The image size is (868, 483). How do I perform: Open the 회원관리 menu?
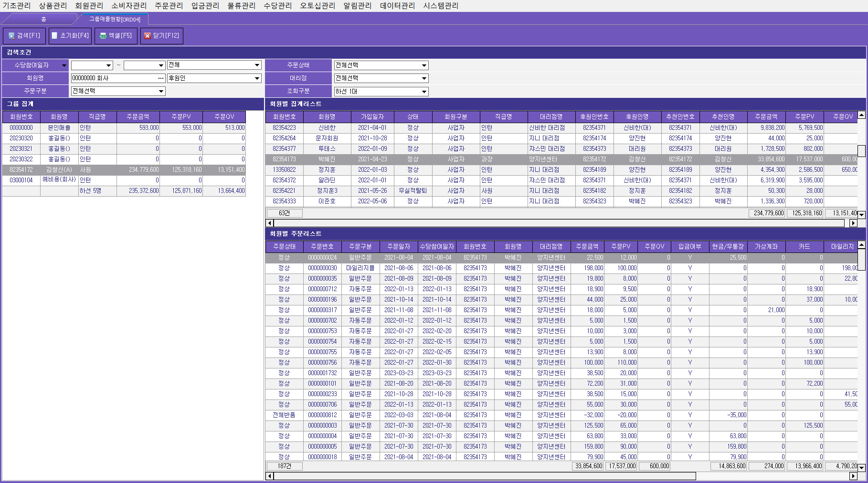[89, 6]
